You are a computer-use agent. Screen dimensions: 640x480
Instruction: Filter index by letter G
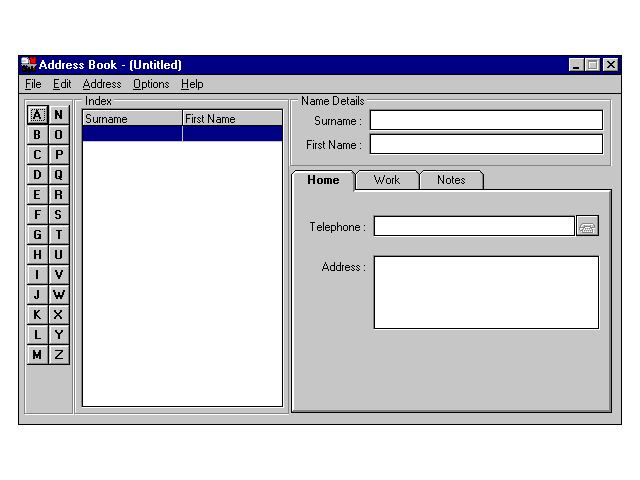pyautogui.click(x=37, y=235)
